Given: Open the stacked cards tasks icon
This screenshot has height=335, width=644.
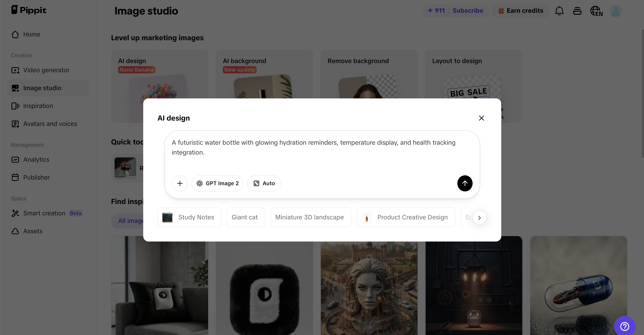Looking at the screenshot, I should 577,11.
